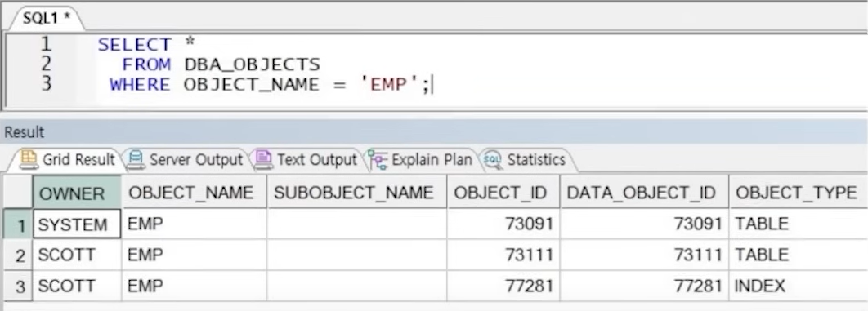Click TABLE type in SYSTEM row

(799, 224)
